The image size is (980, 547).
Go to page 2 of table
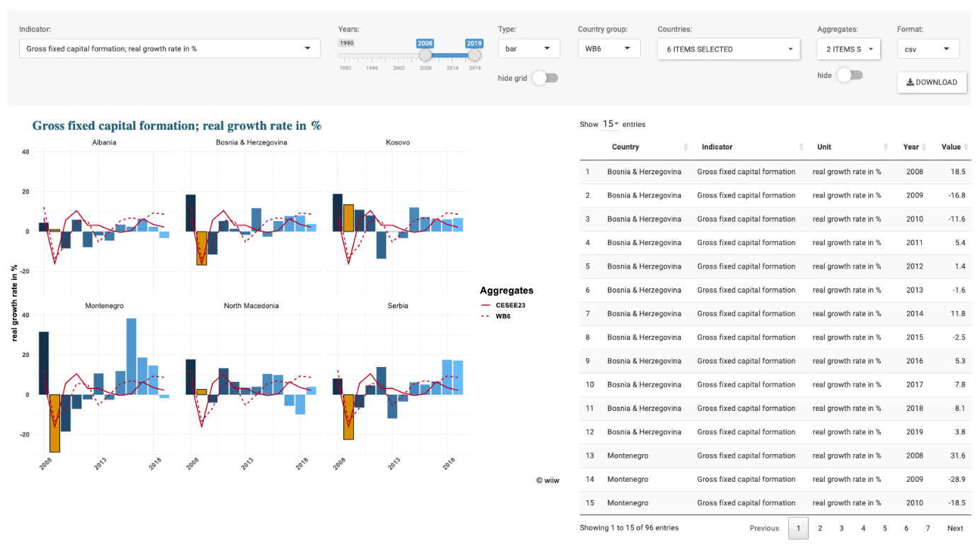tap(820, 528)
